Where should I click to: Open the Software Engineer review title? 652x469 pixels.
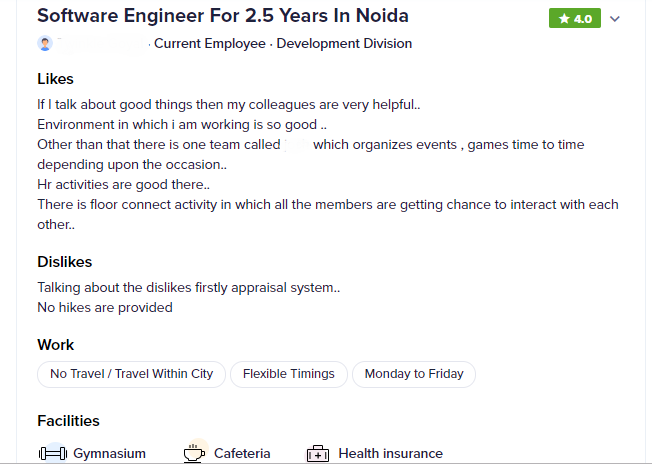(x=223, y=16)
